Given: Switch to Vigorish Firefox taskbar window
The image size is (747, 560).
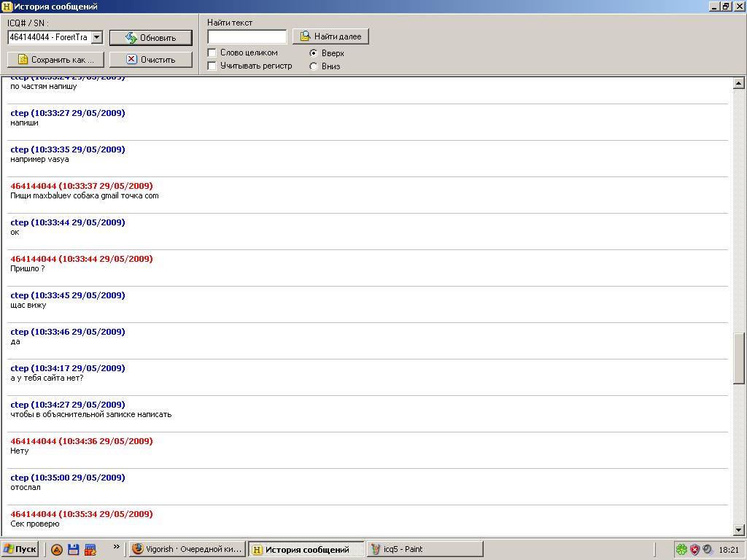Looking at the screenshot, I should 187,550.
